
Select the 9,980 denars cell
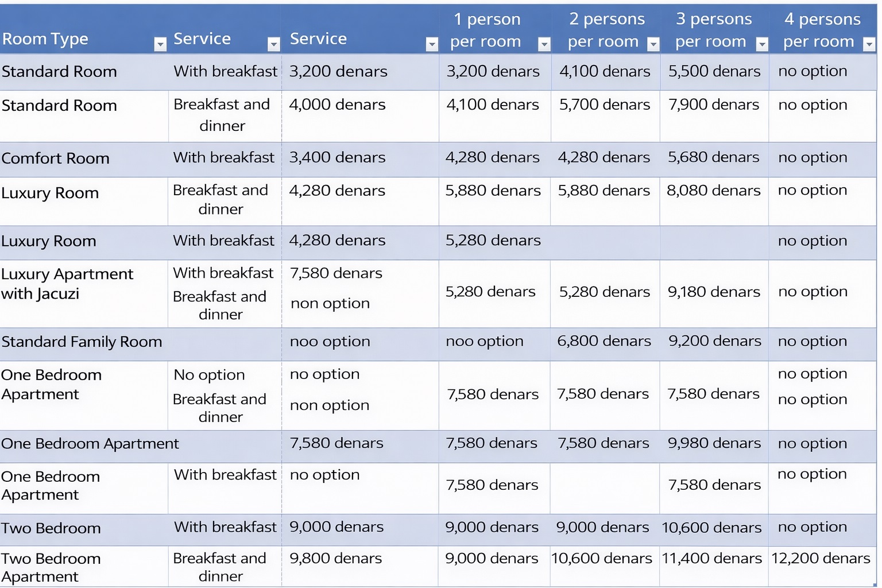(x=714, y=443)
